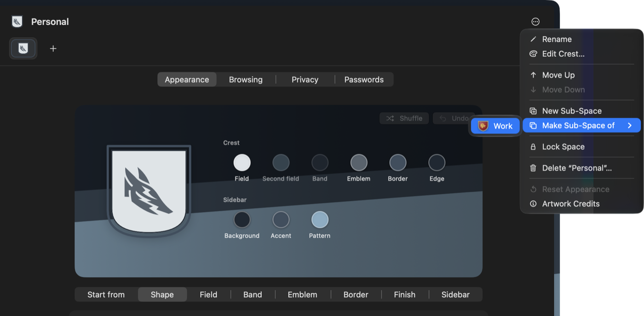The image size is (644, 316).
Task: Choose Edit Crest… menu item
Action: (582, 54)
